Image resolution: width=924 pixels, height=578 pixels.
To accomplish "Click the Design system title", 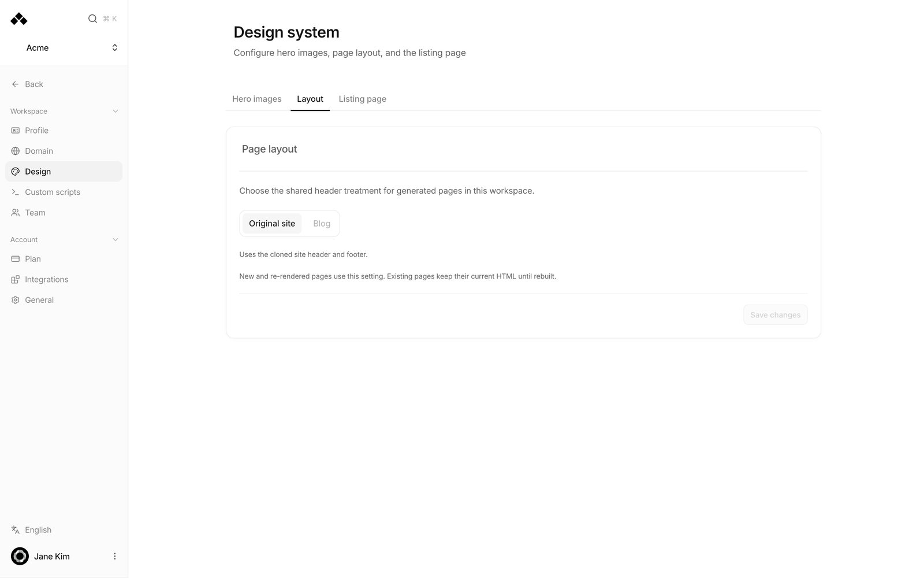I will click(286, 32).
